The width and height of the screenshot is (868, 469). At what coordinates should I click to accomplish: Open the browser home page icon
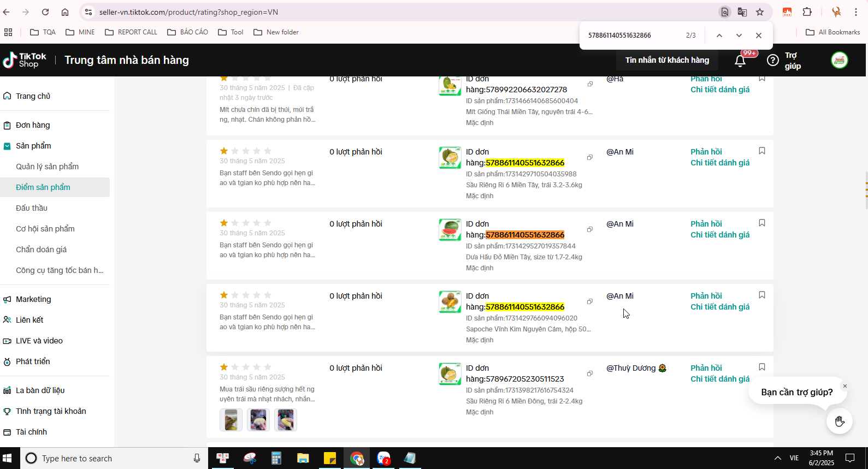(65, 12)
